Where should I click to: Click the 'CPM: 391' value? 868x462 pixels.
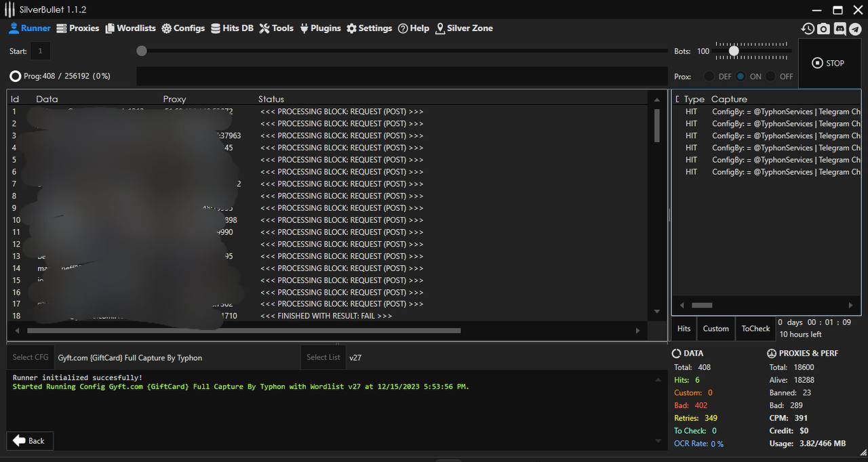coord(788,418)
